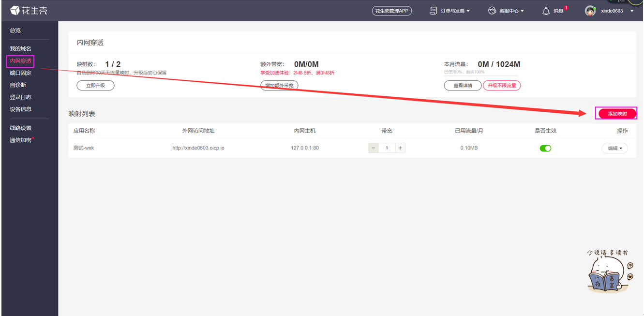Click the bandwidth minus button

tap(374, 148)
